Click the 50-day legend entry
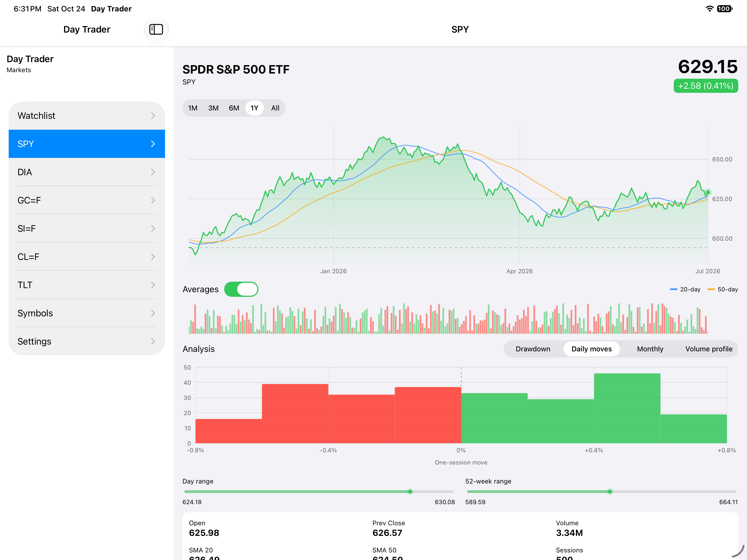Screen dimensions: 747x560 click(723, 289)
